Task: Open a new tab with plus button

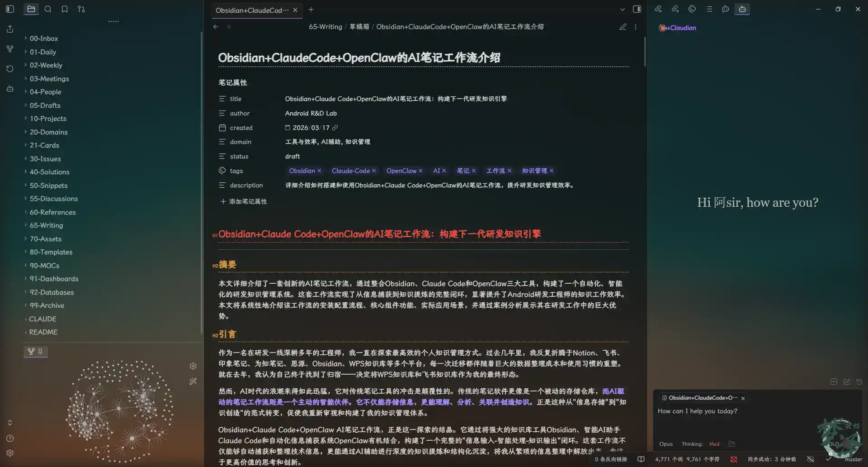Action: coord(311,10)
